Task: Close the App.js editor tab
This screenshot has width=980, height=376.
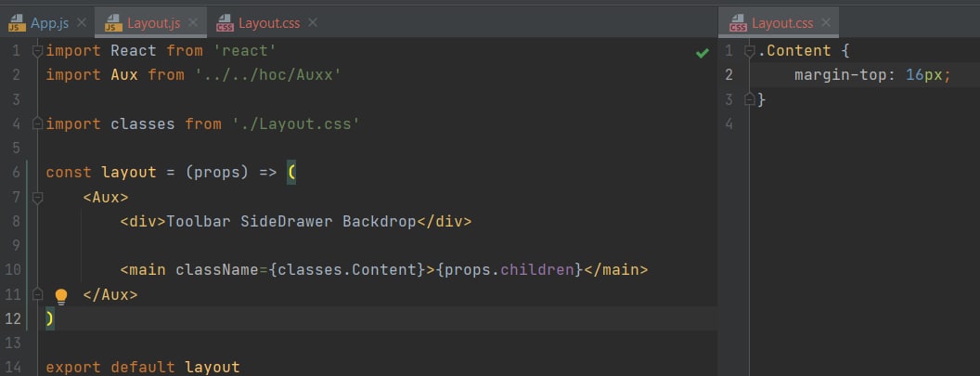Action: coord(81,22)
